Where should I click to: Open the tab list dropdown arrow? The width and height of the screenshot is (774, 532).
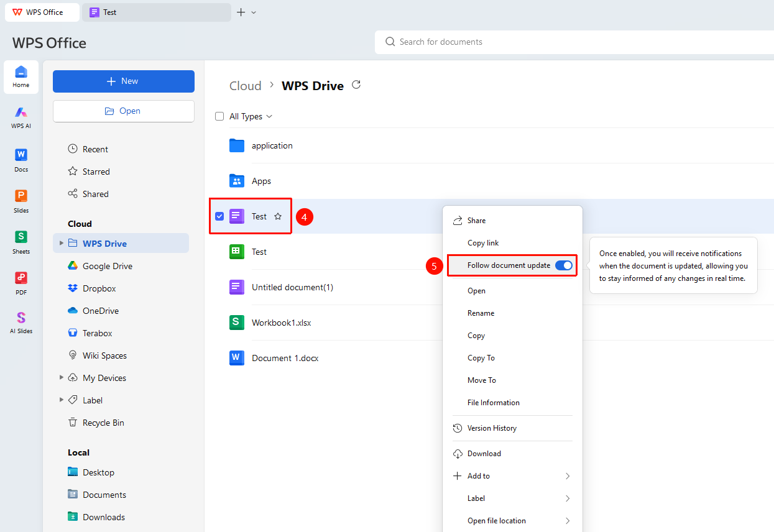(x=254, y=12)
